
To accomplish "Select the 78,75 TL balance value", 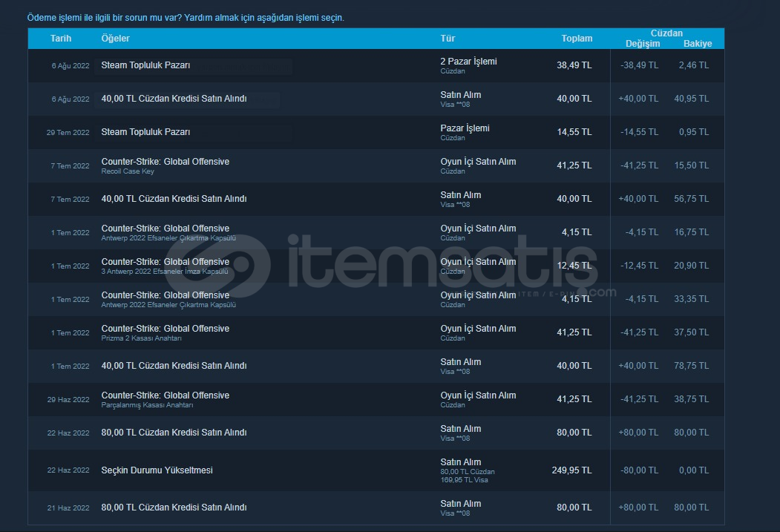I will click(x=692, y=366).
